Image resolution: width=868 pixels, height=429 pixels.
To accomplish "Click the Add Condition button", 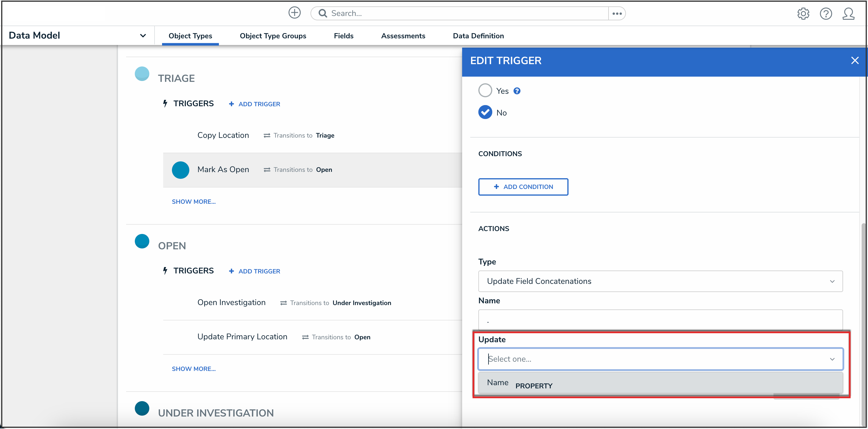I will pos(523,187).
